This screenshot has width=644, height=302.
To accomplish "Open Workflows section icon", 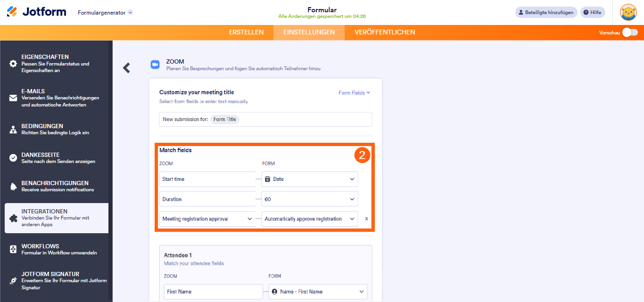I will coord(13,249).
